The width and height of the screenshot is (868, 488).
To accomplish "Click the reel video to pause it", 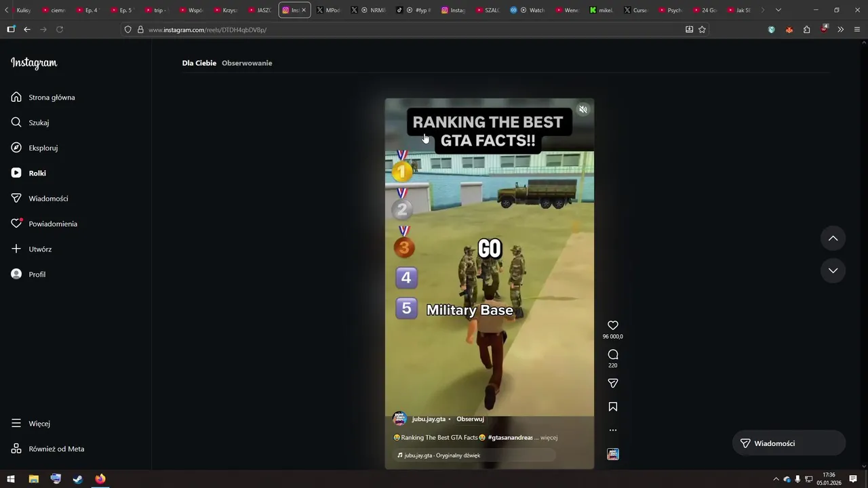I will click(x=490, y=283).
